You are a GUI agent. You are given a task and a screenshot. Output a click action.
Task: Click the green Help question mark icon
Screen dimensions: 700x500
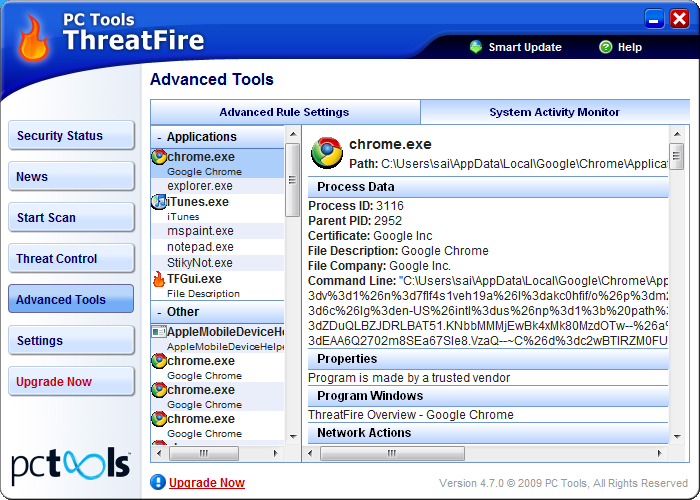[605, 47]
